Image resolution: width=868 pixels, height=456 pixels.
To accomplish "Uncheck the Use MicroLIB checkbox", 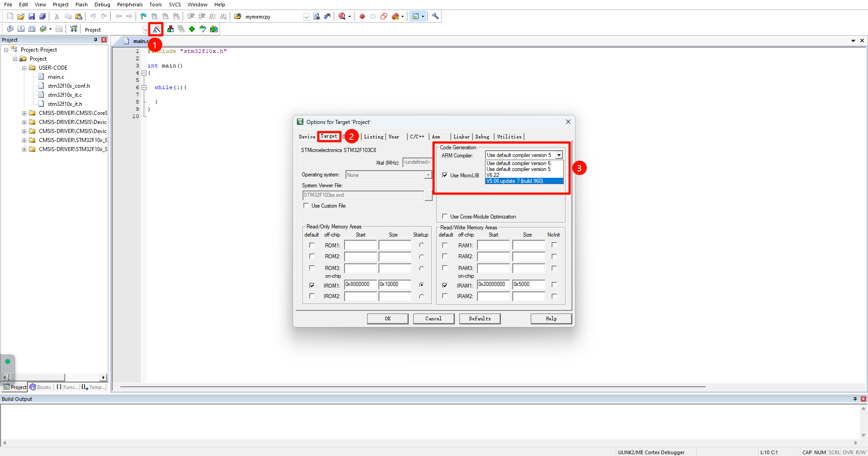I will tap(445, 176).
